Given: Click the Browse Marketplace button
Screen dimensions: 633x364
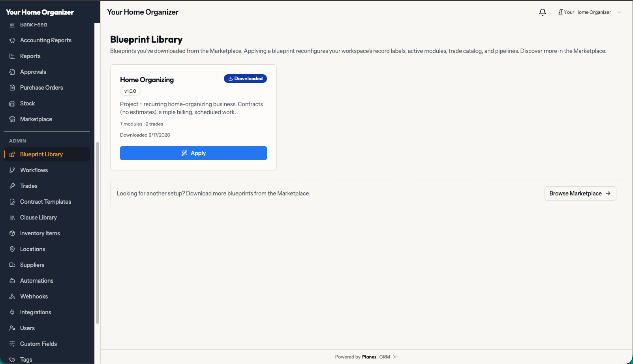Looking at the screenshot, I should click(580, 193).
